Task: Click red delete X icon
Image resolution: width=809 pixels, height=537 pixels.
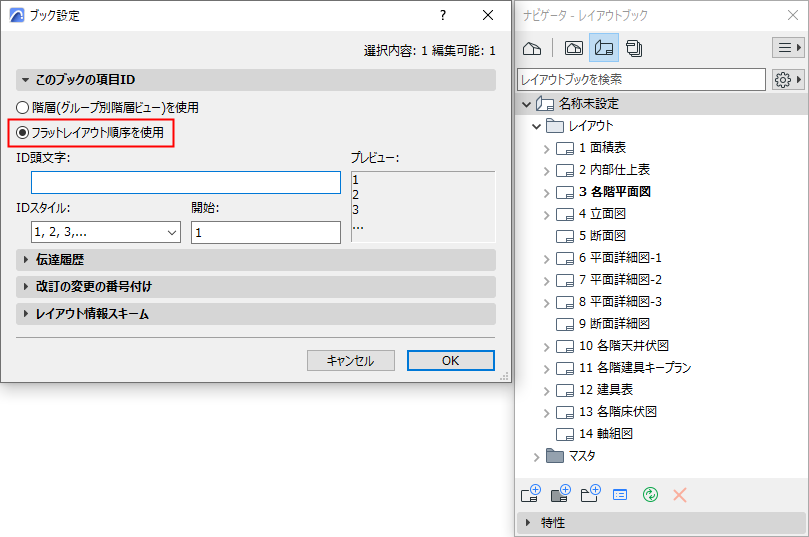Action: tap(680, 495)
